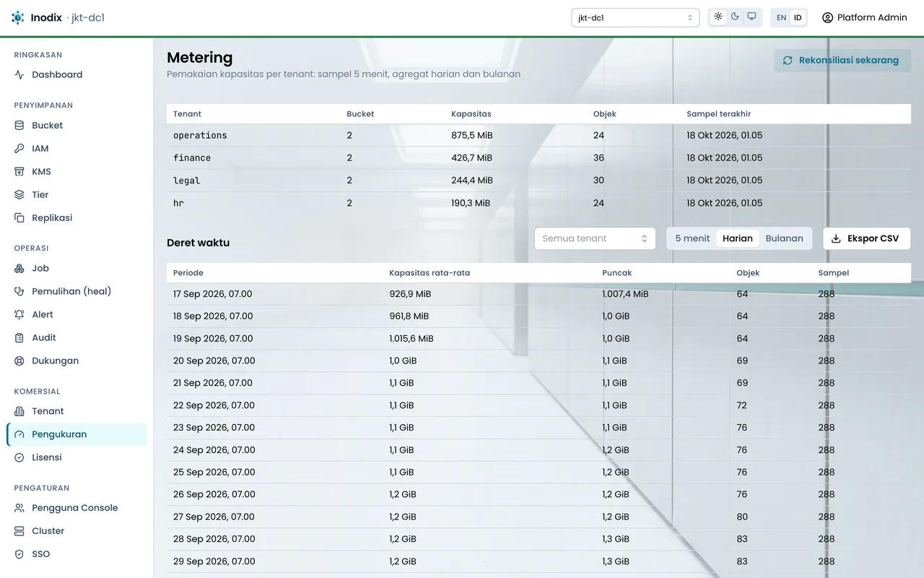Click the hr tenant row name

pyautogui.click(x=178, y=203)
